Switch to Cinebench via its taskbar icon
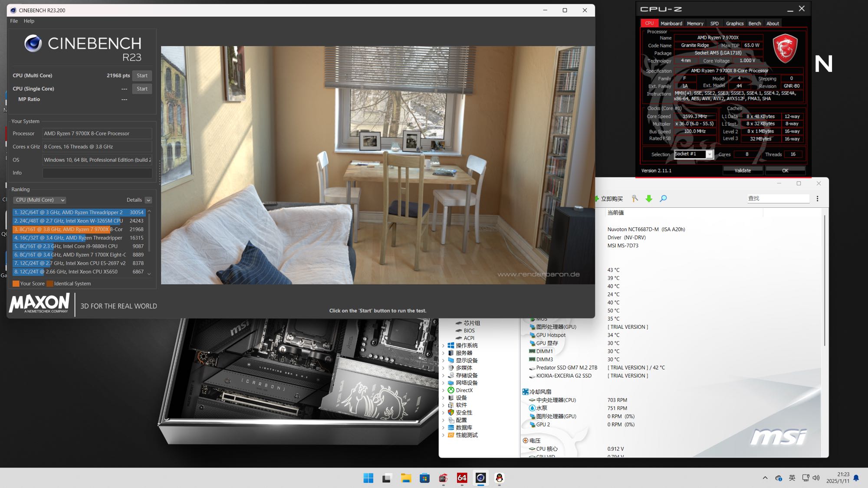The height and width of the screenshot is (488, 868). 480,478
